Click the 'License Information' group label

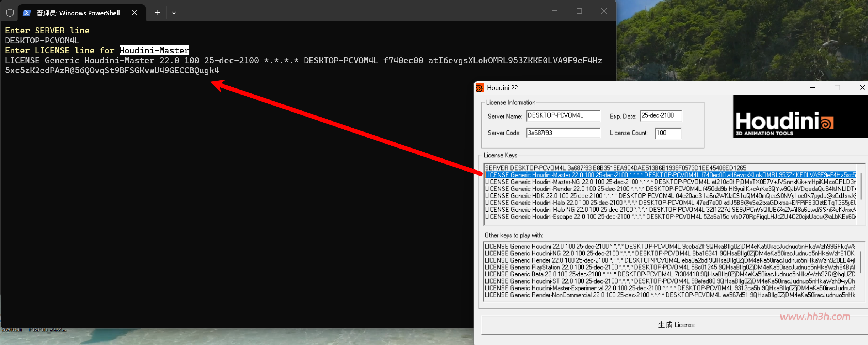coord(510,102)
